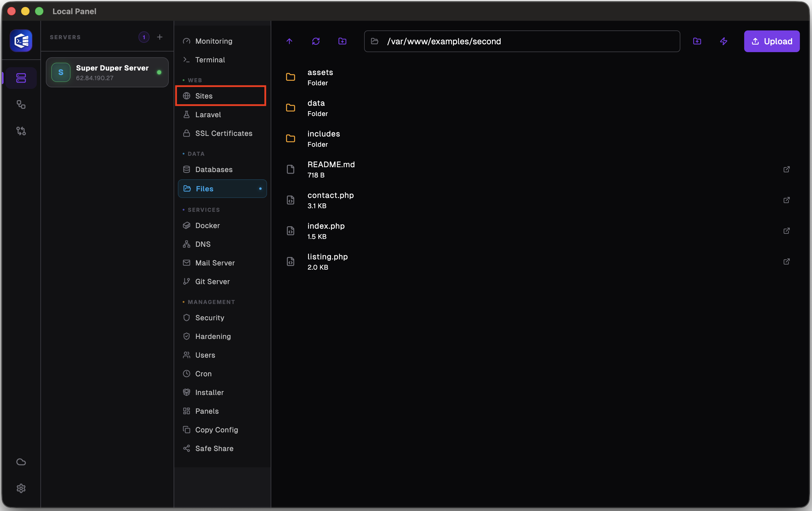Open Terminal section
This screenshot has width=812, height=511.
(x=222, y=60)
